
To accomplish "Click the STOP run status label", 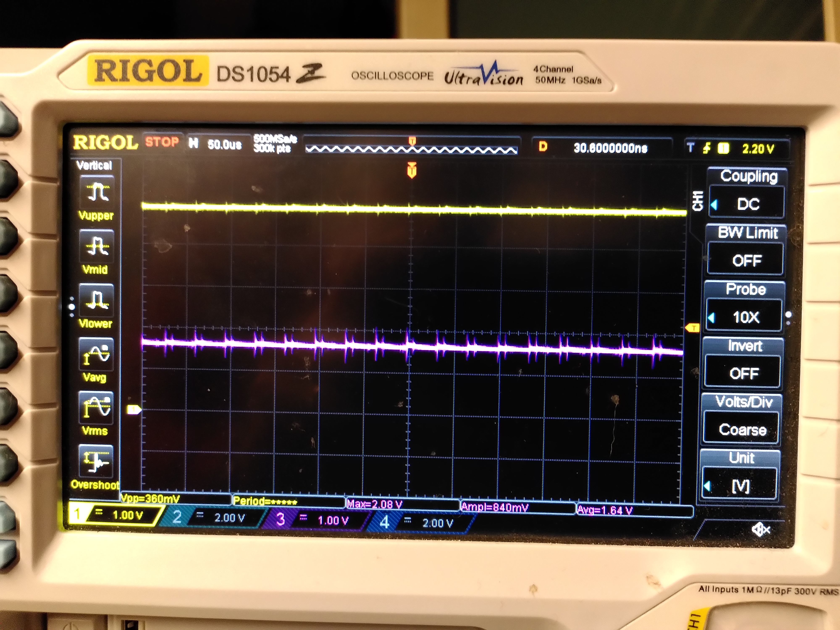I will coord(162,142).
